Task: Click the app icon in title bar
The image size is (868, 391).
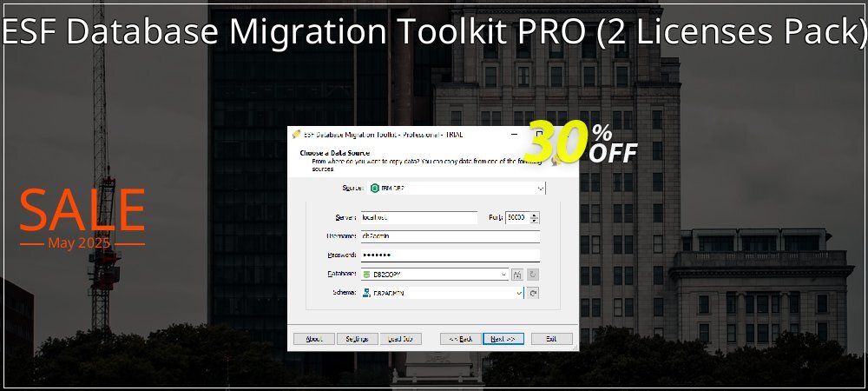Action: coord(297,134)
